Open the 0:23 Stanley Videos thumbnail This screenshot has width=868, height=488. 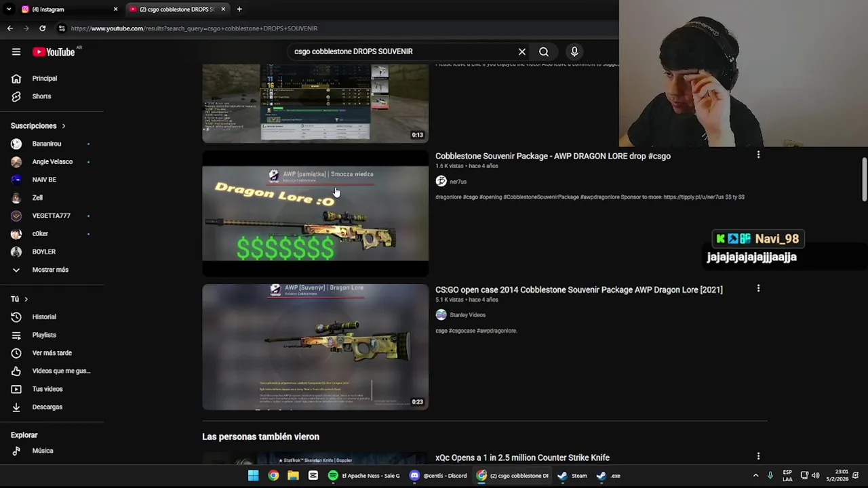point(315,347)
